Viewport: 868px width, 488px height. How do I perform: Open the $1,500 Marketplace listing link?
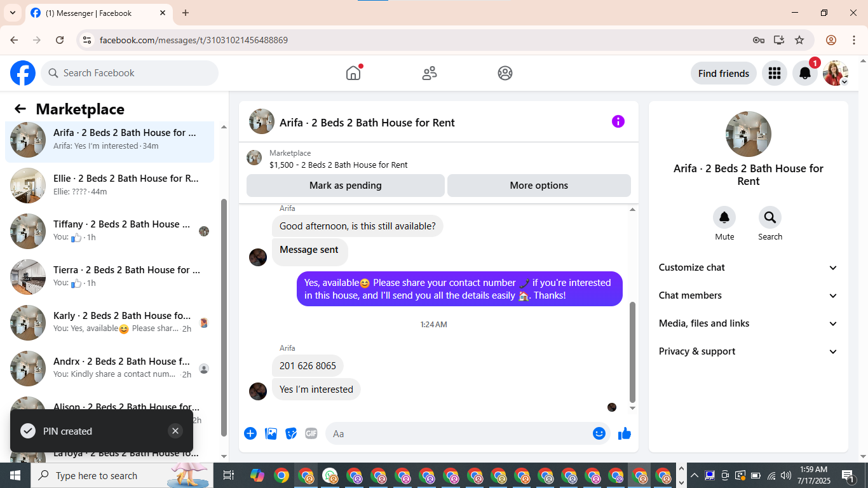(338, 165)
